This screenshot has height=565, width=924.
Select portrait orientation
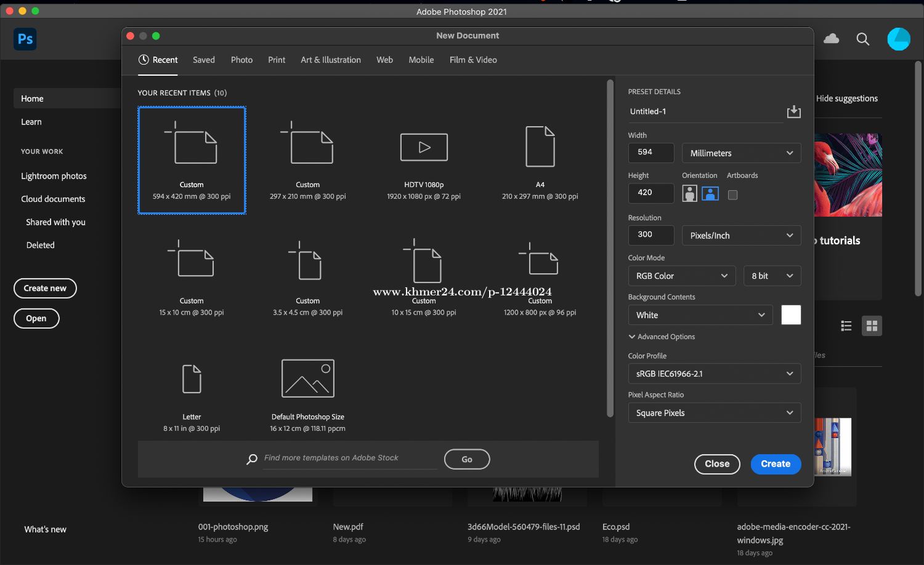coord(689,194)
